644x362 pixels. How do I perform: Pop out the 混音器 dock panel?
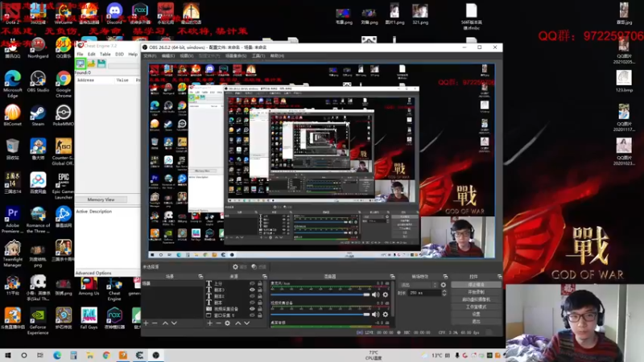pyautogui.click(x=392, y=277)
